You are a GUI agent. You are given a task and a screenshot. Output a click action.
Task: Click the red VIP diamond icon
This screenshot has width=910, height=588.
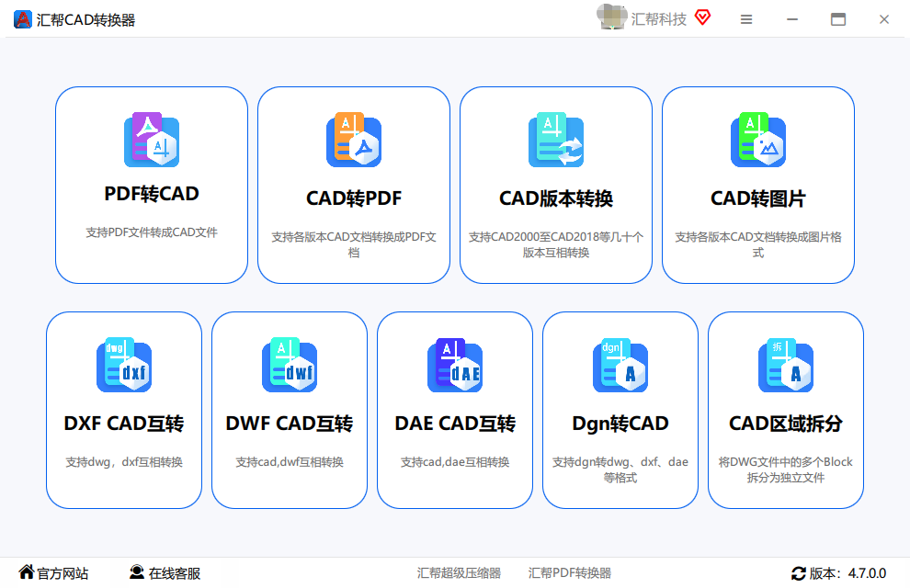coord(703,18)
